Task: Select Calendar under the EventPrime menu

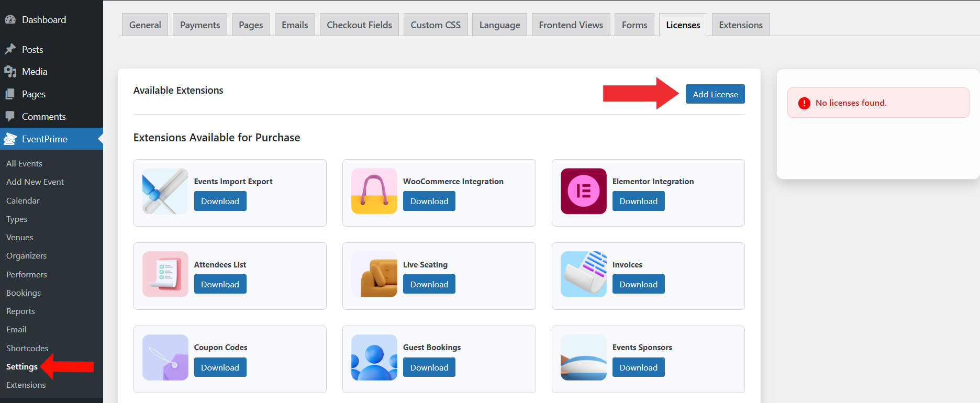Action: point(23,201)
